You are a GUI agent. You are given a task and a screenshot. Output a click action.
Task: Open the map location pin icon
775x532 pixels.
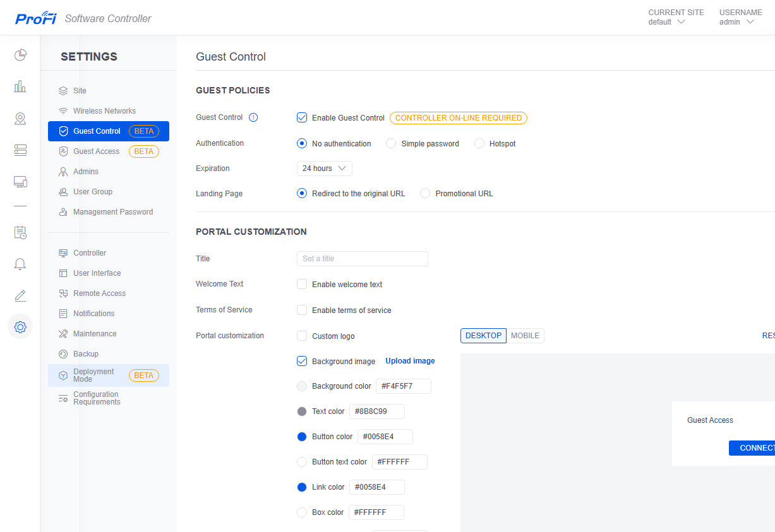(20, 118)
